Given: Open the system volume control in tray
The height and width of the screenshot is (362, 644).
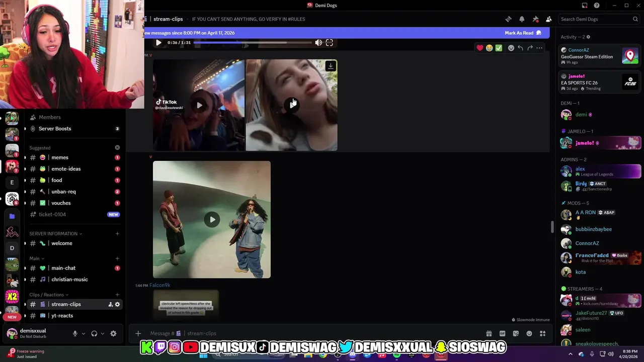Looking at the screenshot, I should tap(610, 354).
